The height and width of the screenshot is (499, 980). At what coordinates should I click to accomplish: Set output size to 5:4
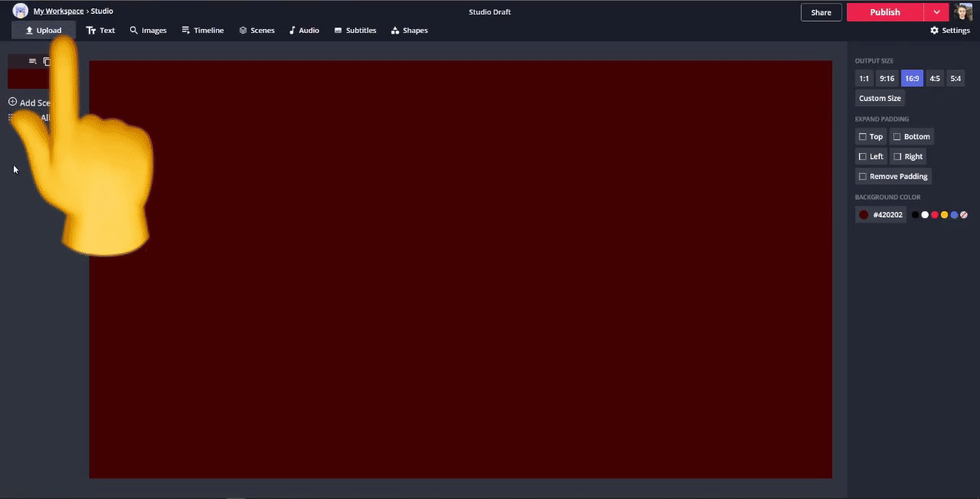pos(955,78)
